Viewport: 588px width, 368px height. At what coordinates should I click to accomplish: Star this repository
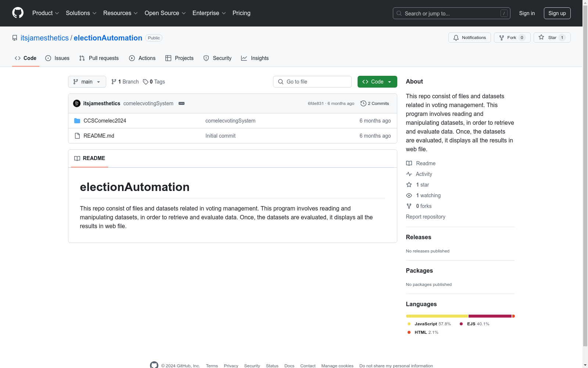click(552, 38)
